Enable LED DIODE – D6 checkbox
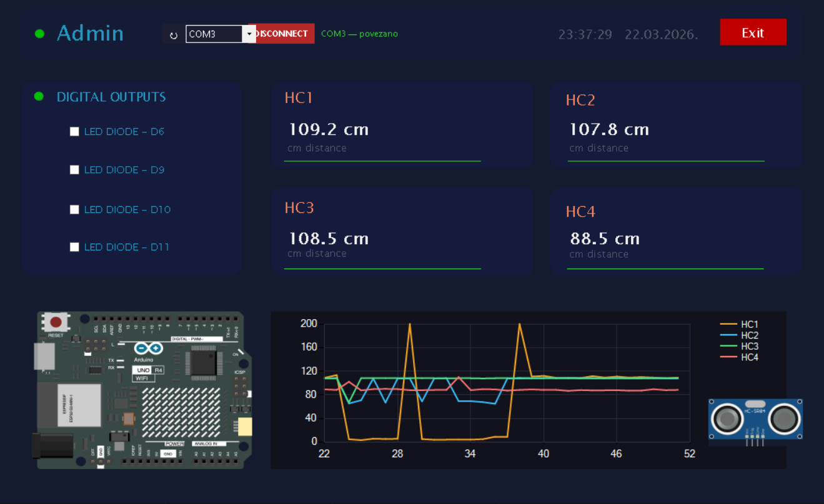The width and height of the screenshot is (824, 504). point(74,132)
